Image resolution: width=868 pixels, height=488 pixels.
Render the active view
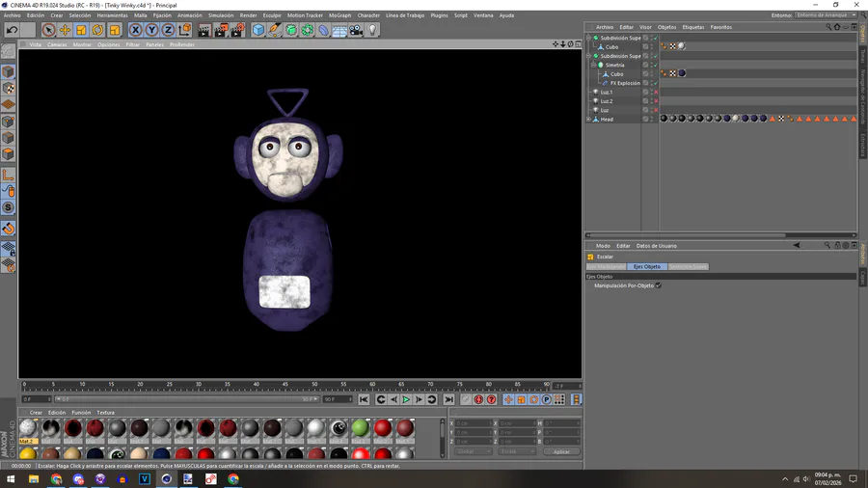pos(204,30)
